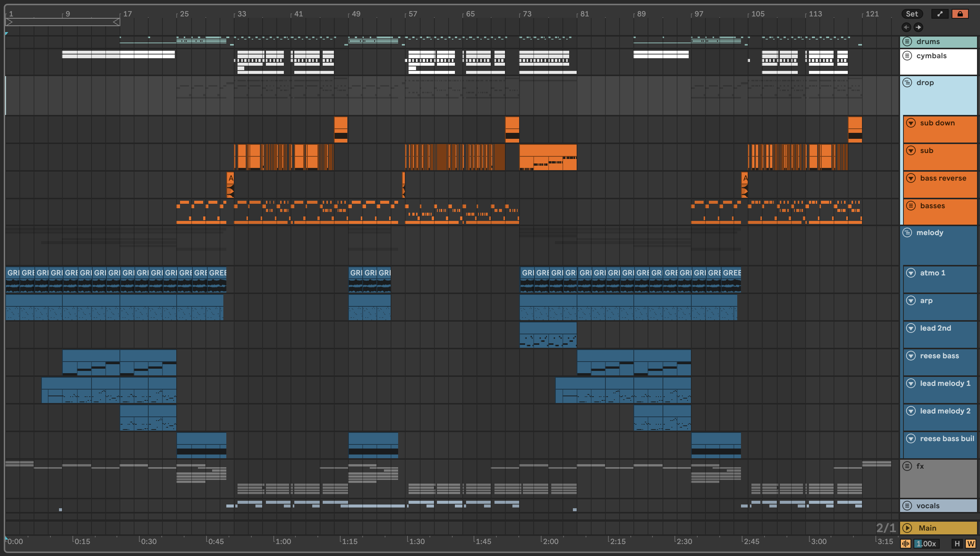Toggle the automation mode button

940,14
